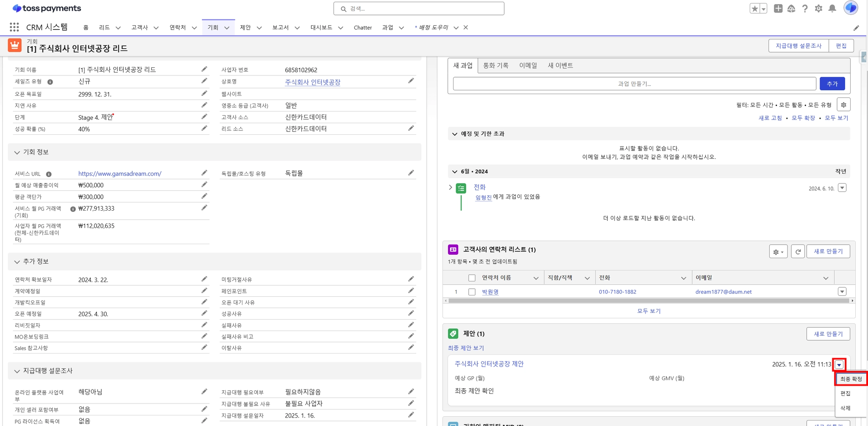Screen dimensions: 868x426
Task: Edit the 세일즈 유형 field pencil icon
Action: [204, 81]
